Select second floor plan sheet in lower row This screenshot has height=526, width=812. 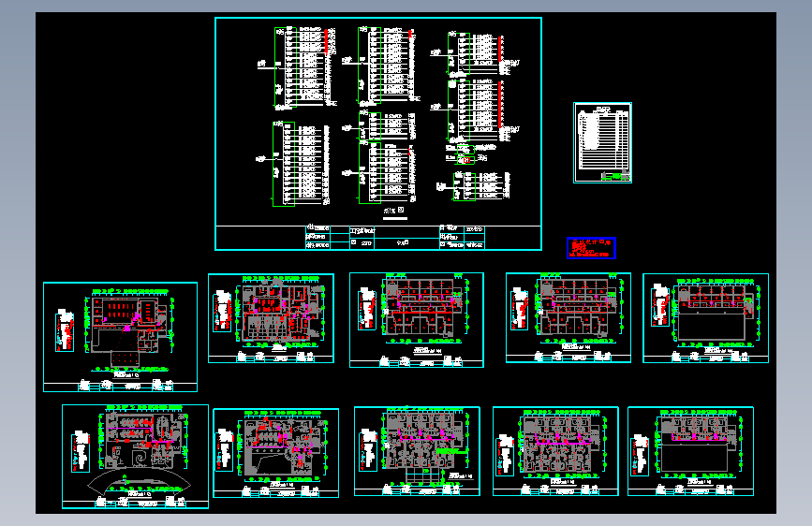coord(276,453)
